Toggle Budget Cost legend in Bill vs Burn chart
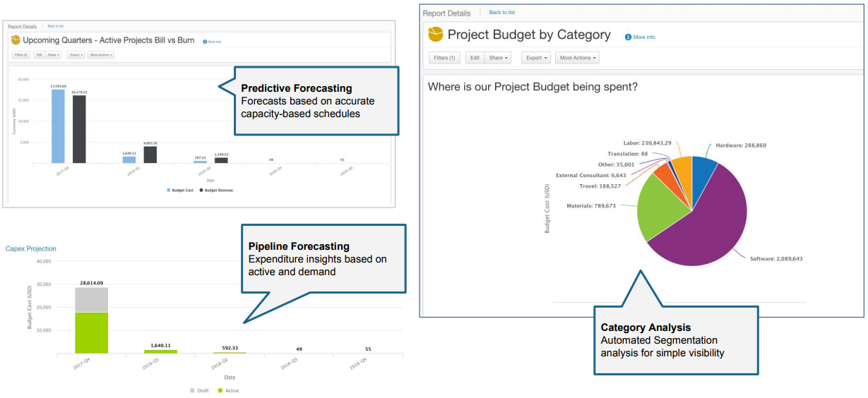 (x=180, y=190)
